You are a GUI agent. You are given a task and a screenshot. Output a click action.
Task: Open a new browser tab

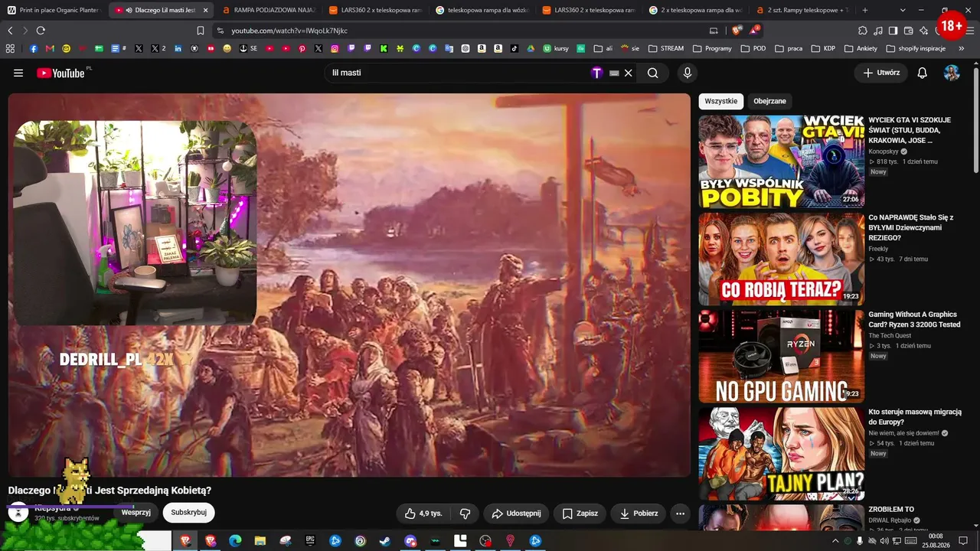(x=865, y=10)
